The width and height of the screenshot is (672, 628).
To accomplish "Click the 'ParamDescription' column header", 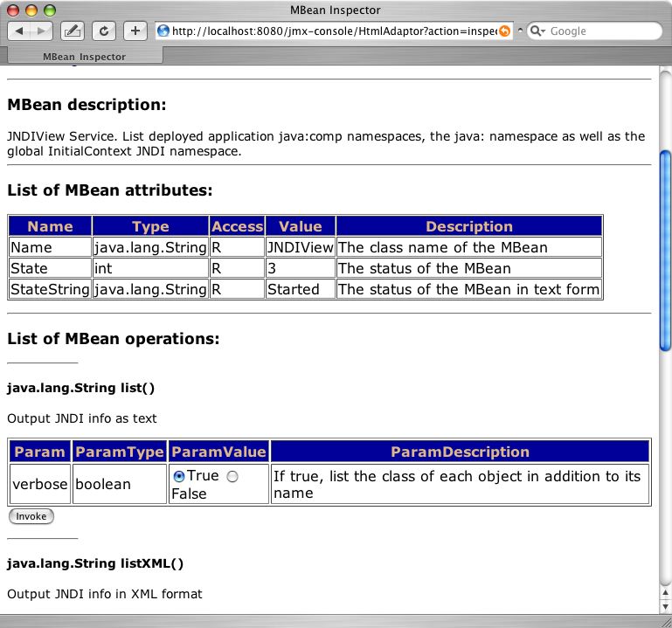I will [x=460, y=452].
